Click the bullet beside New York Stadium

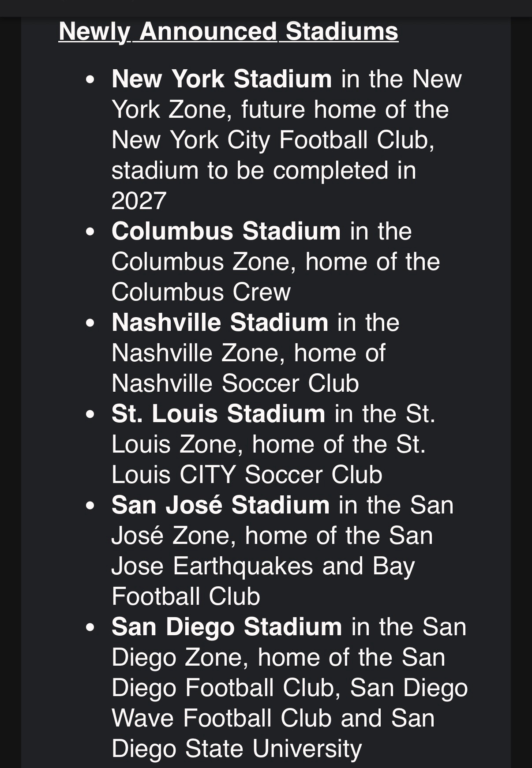[x=90, y=80]
